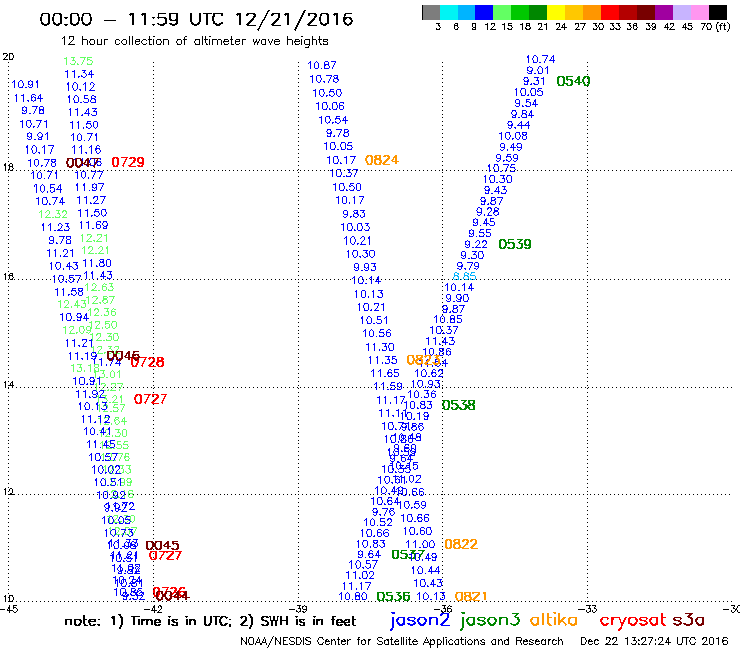Click the black 70 ft legend swatch
The width and height of the screenshot is (740, 650).
tap(718, 12)
